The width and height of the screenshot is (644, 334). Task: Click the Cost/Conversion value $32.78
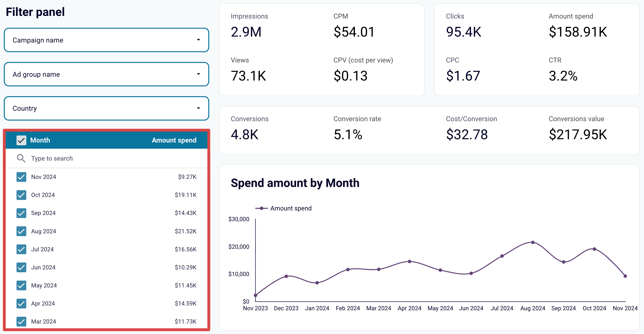coord(467,135)
